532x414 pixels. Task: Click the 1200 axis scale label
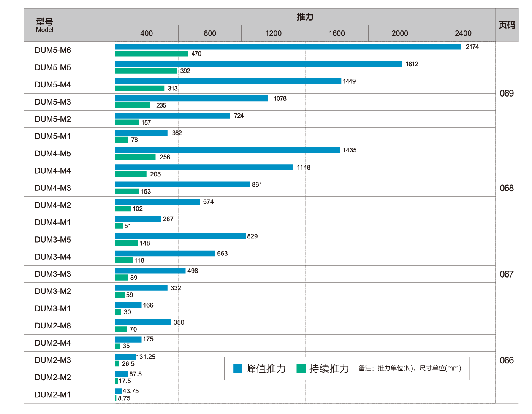tap(273, 33)
